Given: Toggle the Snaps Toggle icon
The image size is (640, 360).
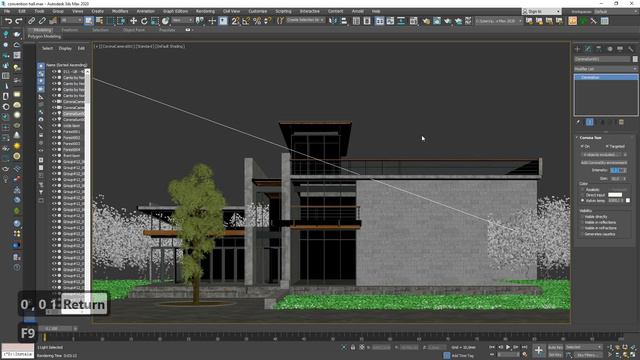Looking at the screenshot, I should 235,21.
